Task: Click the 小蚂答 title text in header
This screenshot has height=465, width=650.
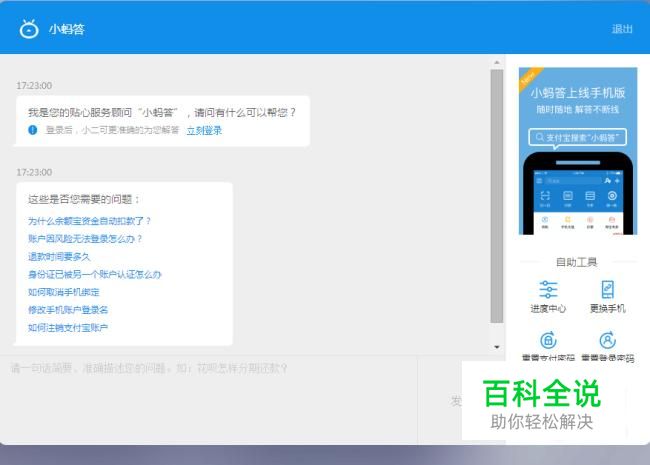Action: click(x=67, y=29)
